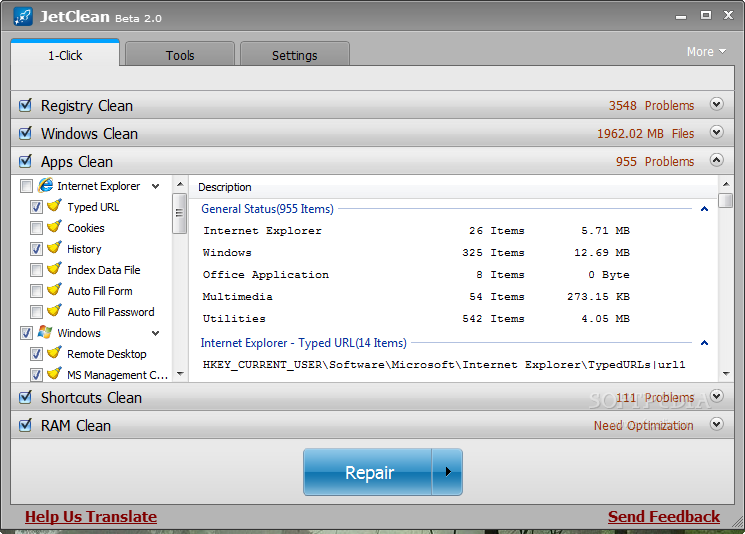745x534 pixels.
Task: Click the description pane scroll up arrow
Action: coord(726,184)
